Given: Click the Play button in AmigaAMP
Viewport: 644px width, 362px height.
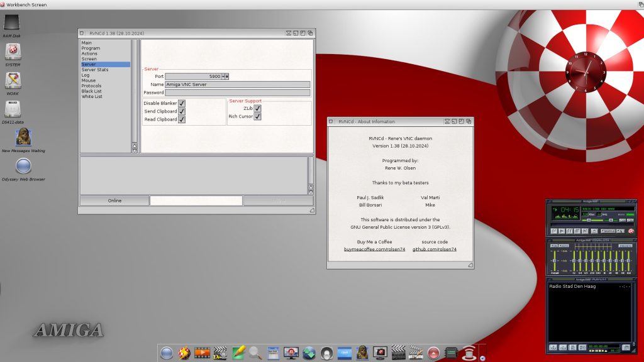Looking at the screenshot, I should [562, 231].
